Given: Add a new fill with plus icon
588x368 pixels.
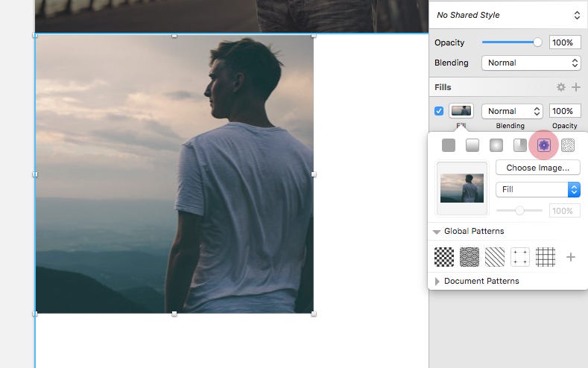Looking at the screenshot, I should 575,87.
